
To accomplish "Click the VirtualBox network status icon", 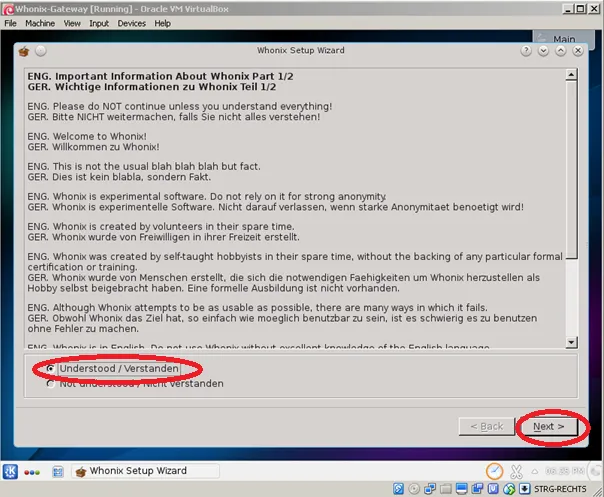I will pyautogui.click(x=430, y=489).
